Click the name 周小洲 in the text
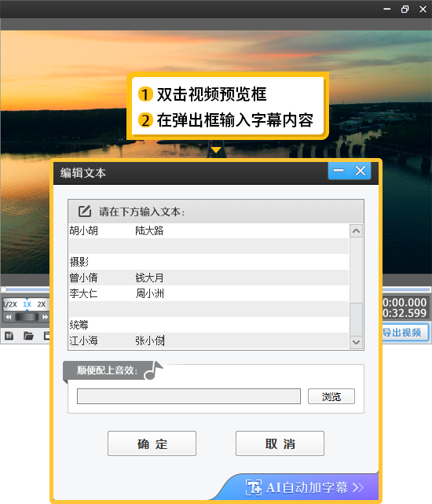 (x=150, y=293)
